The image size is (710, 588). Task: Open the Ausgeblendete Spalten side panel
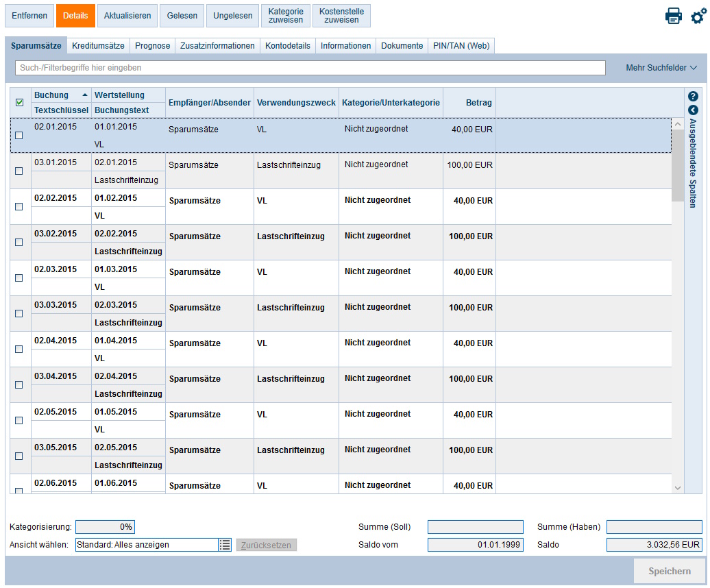tap(693, 163)
